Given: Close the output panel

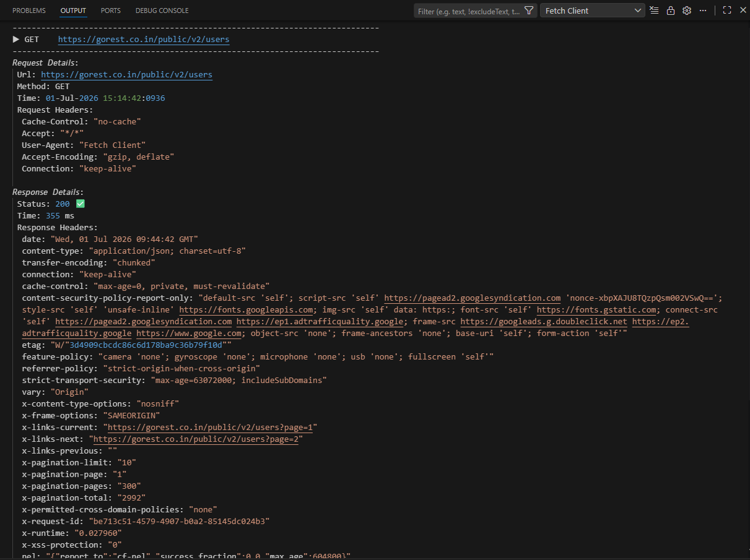Looking at the screenshot, I should [743, 11].
